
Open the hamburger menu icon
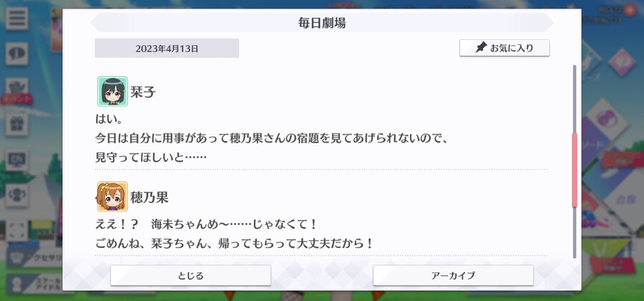(x=17, y=18)
